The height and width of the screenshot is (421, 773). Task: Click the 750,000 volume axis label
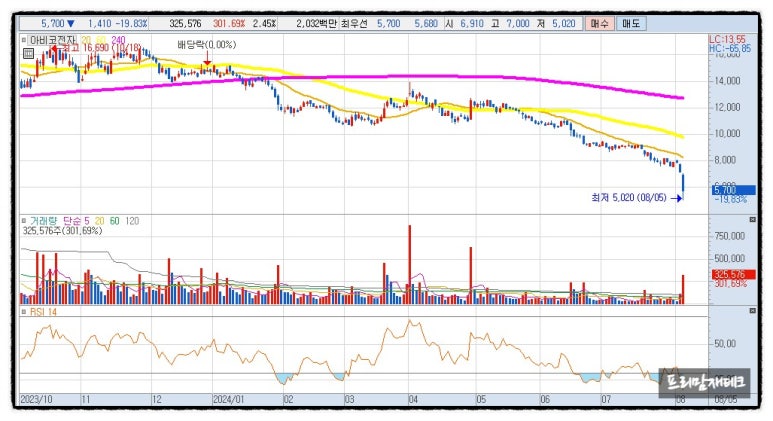point(730,236)
